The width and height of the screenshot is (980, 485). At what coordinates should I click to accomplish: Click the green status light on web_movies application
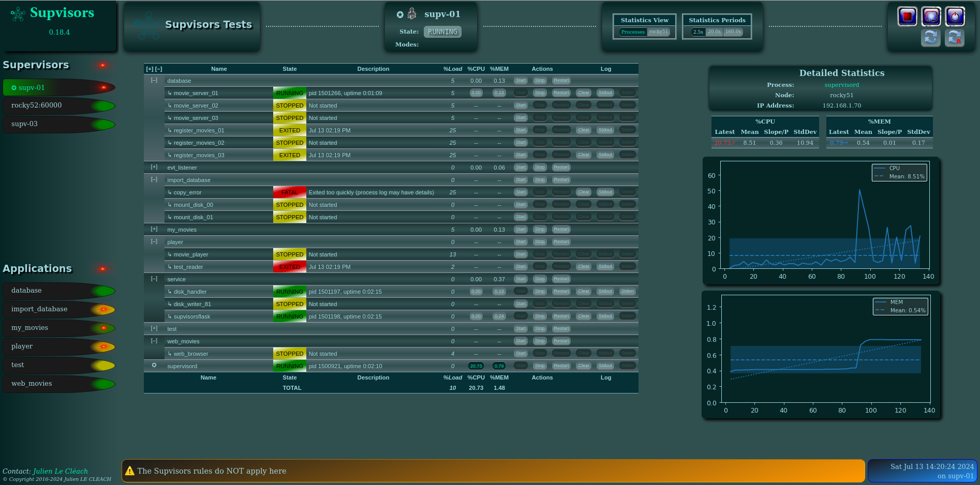(x=103, y=384)
